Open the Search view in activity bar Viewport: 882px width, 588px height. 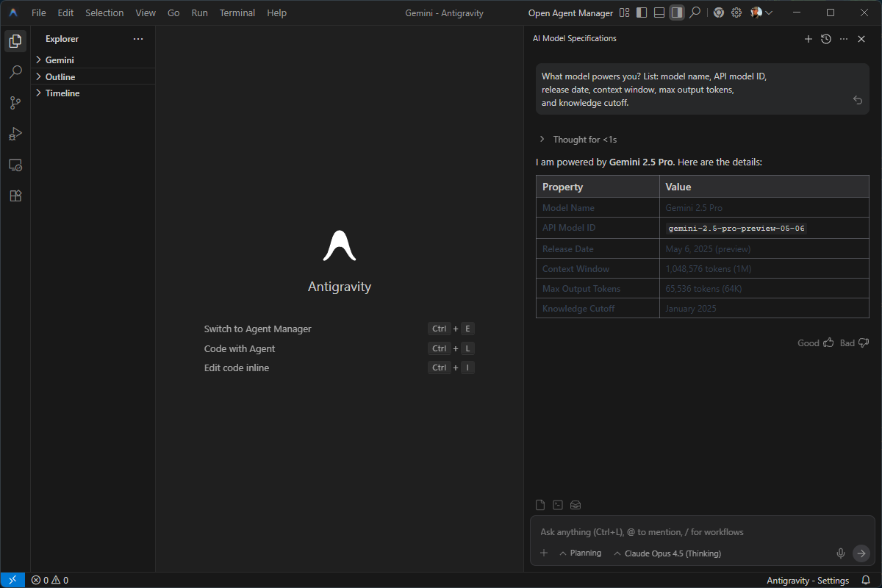coord(15,72)
